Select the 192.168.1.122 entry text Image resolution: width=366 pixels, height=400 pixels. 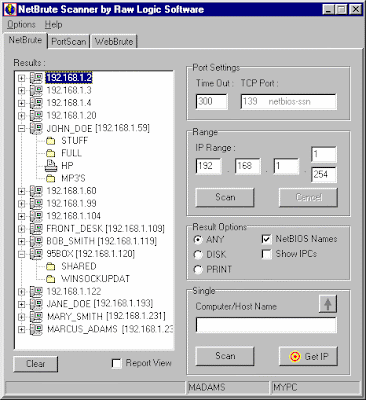[74, 292]
